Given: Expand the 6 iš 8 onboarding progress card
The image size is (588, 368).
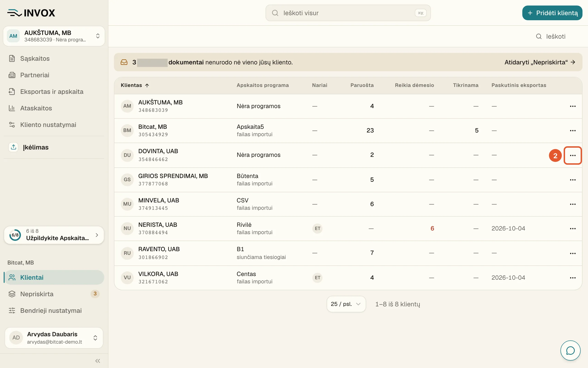Looking at the screenshot, I should pyautogui.click(x=54, y=235).
